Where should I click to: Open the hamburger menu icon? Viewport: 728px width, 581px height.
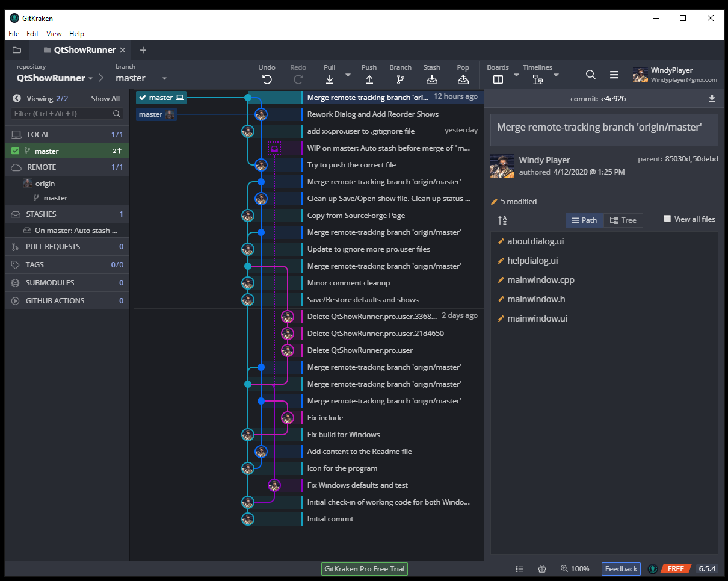(614, 75)
